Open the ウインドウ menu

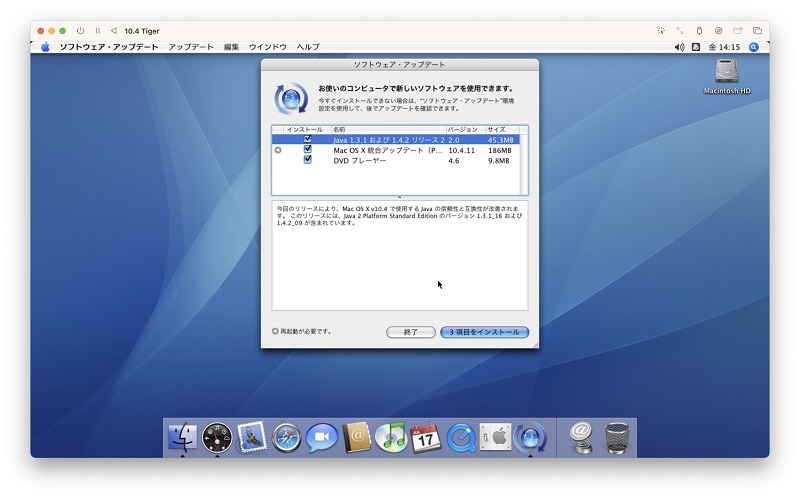(267, 47)
